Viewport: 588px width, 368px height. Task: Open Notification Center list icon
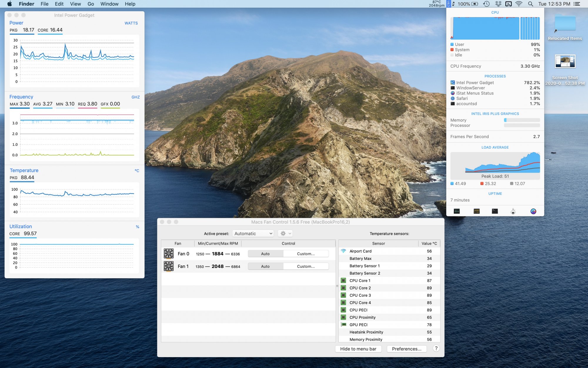(577, 4)
